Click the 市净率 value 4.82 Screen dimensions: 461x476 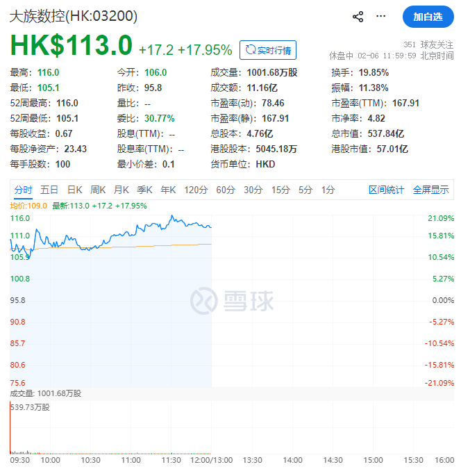point(376,118)
